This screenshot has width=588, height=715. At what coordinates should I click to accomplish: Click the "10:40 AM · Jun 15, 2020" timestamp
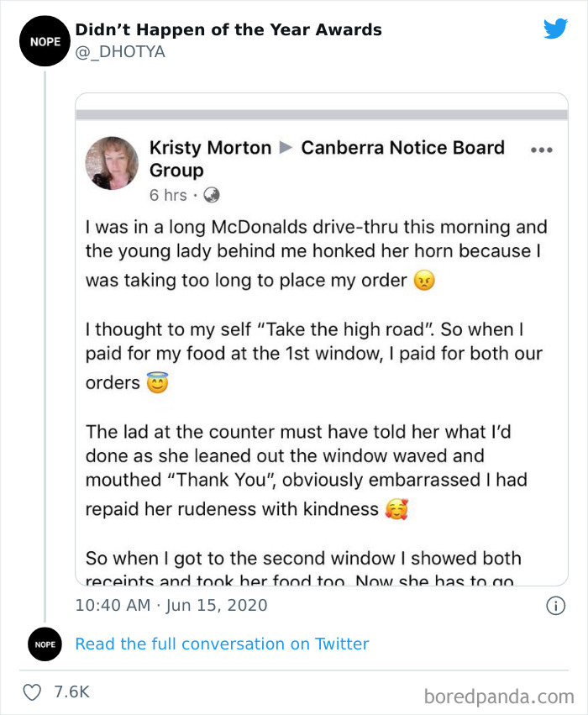pyautogui.click(x=171, y=605)
